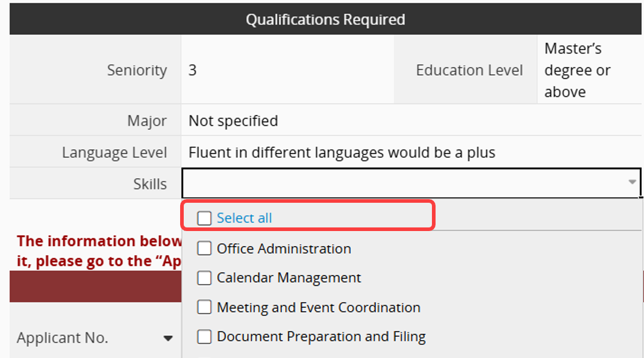This screenshot has width=644, height=358.
Task: Tick the Select all checkbox
Action: tap(205, 218)
